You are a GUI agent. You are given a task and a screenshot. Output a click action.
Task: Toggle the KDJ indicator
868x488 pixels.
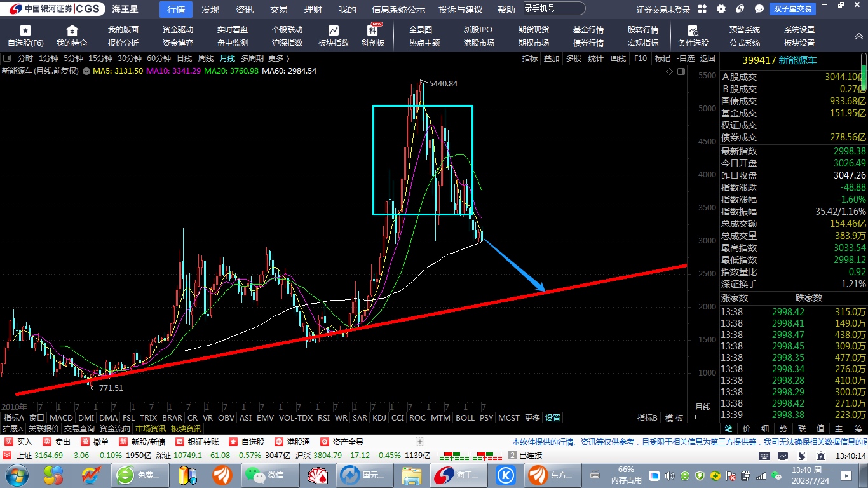click(379, 417)
